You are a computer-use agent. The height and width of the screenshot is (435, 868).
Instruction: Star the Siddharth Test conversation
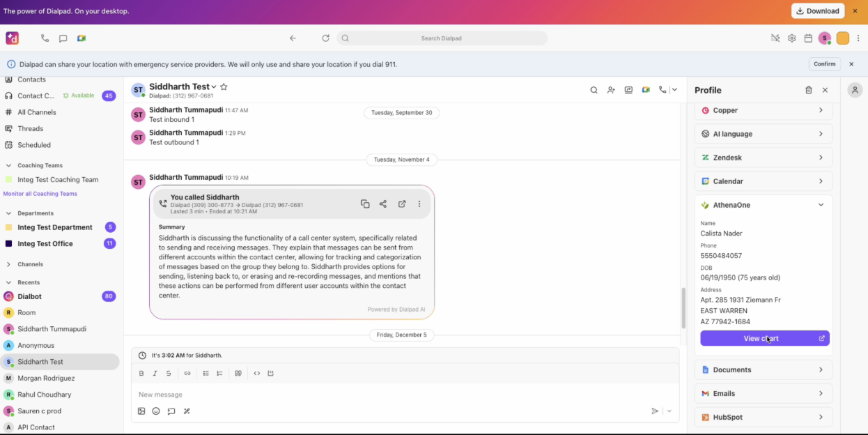224,87
